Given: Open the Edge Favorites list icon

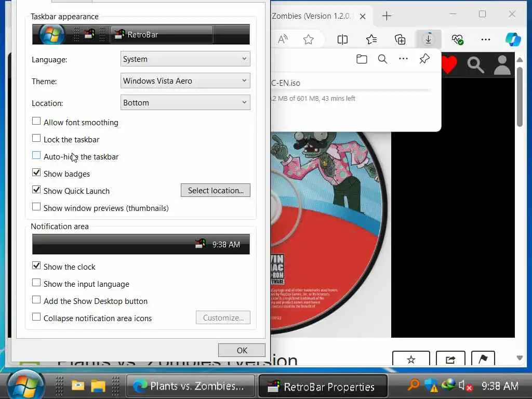Looking at the screenshot, I should click(x=371, y=39).
